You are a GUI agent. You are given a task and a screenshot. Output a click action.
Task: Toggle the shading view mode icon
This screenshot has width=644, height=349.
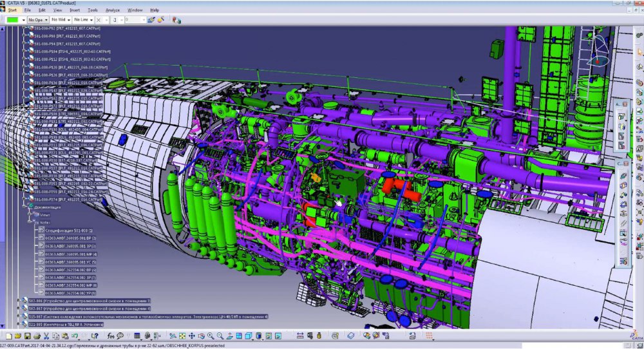pos(258,336)
